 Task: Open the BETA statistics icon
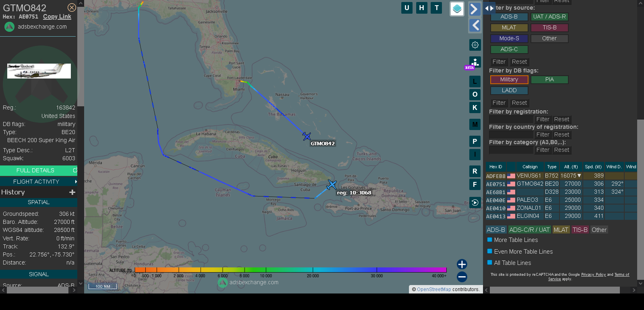(475, 62)
